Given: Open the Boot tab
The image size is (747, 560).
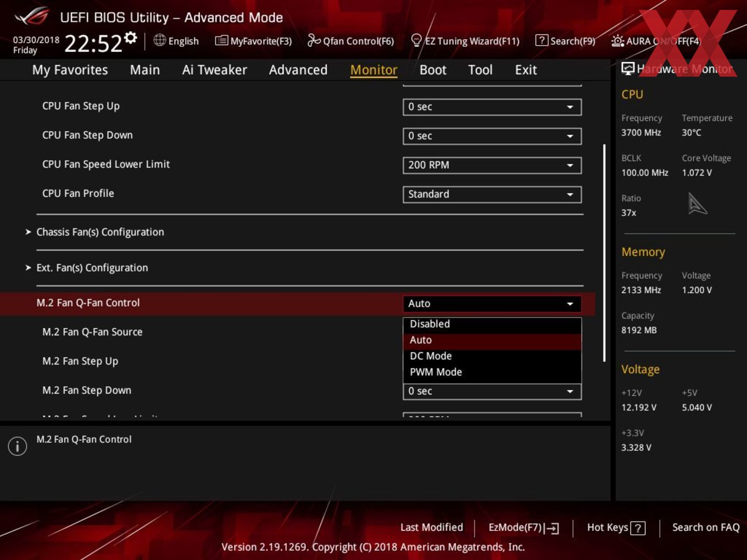Looking at the screenshot, I should click(433, 70).
